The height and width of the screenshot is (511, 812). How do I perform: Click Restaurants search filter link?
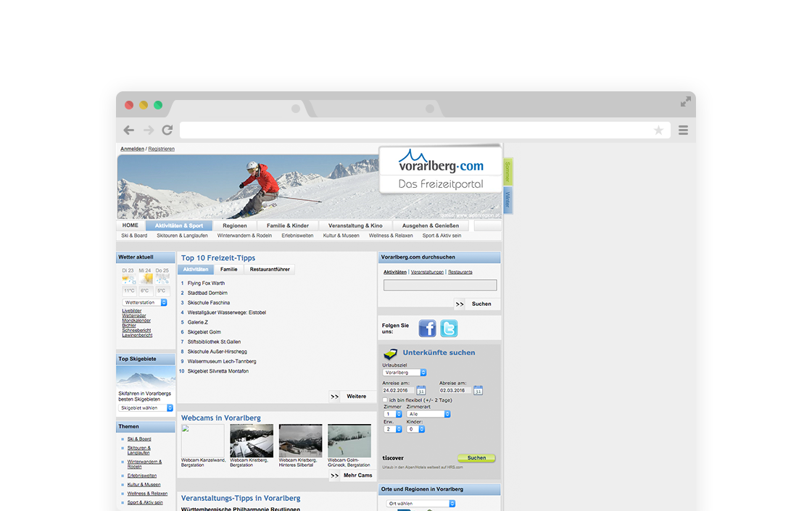(460, 272)
